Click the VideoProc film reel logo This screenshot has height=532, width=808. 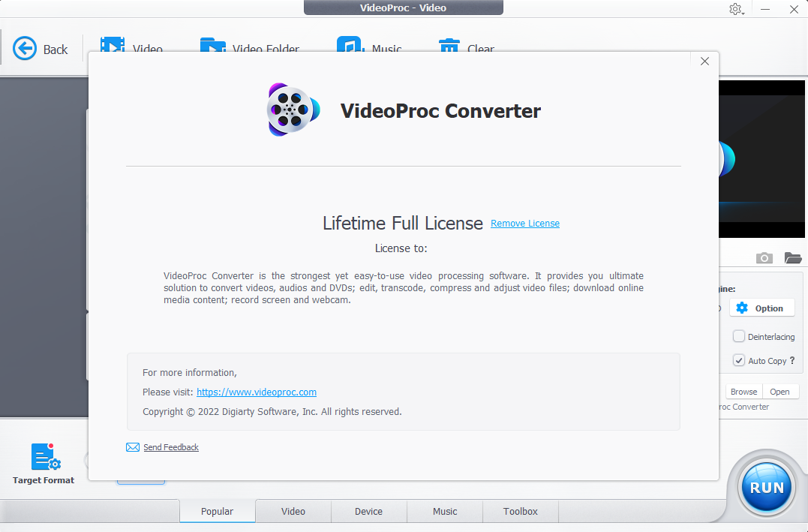pos(293,110)
